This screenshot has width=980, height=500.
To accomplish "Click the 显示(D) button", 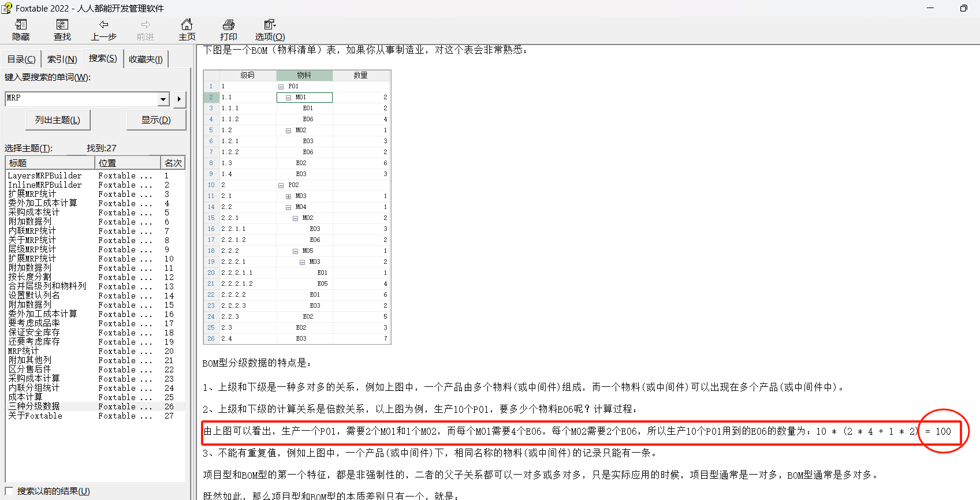I will (156, 120).
